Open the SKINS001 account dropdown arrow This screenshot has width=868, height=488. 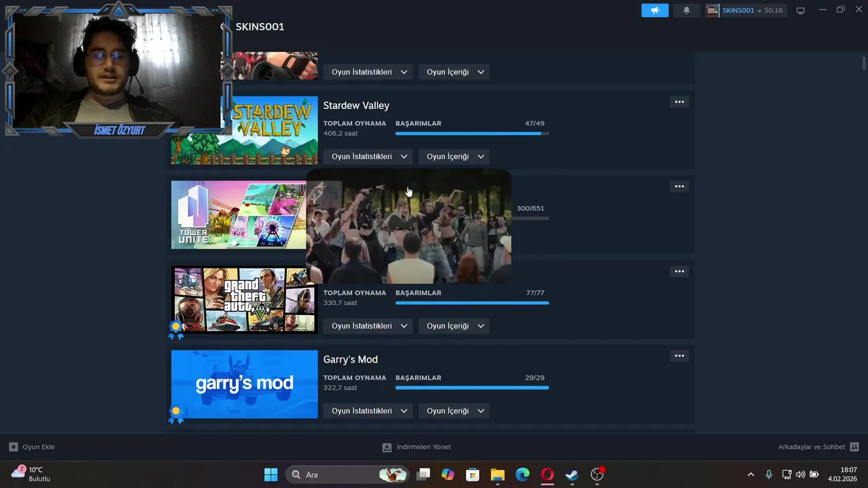[759, 11]
